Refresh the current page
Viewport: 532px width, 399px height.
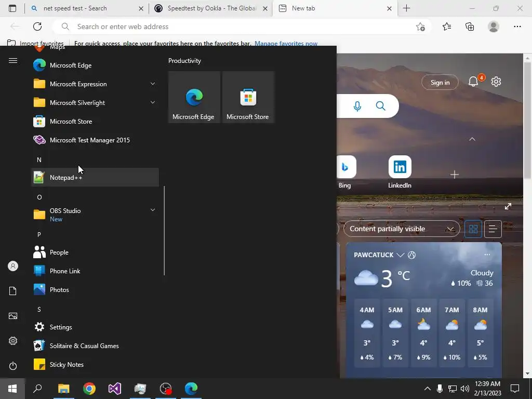click(x=37, y=26)
